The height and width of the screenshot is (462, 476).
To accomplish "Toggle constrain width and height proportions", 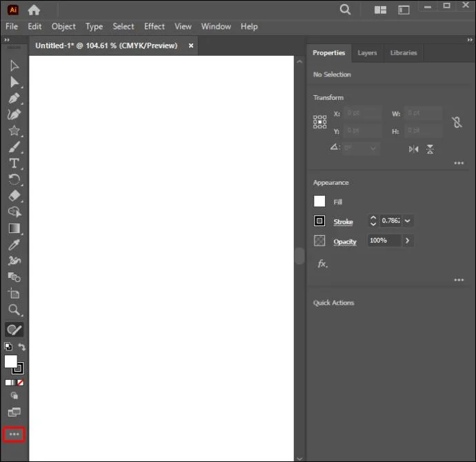I will pos(457,122).
